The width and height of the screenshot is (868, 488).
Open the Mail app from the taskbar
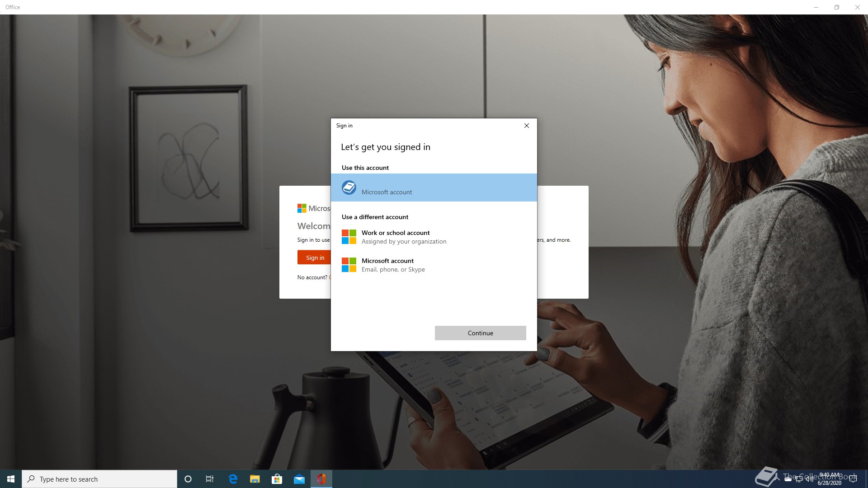(x=299, y=479)
